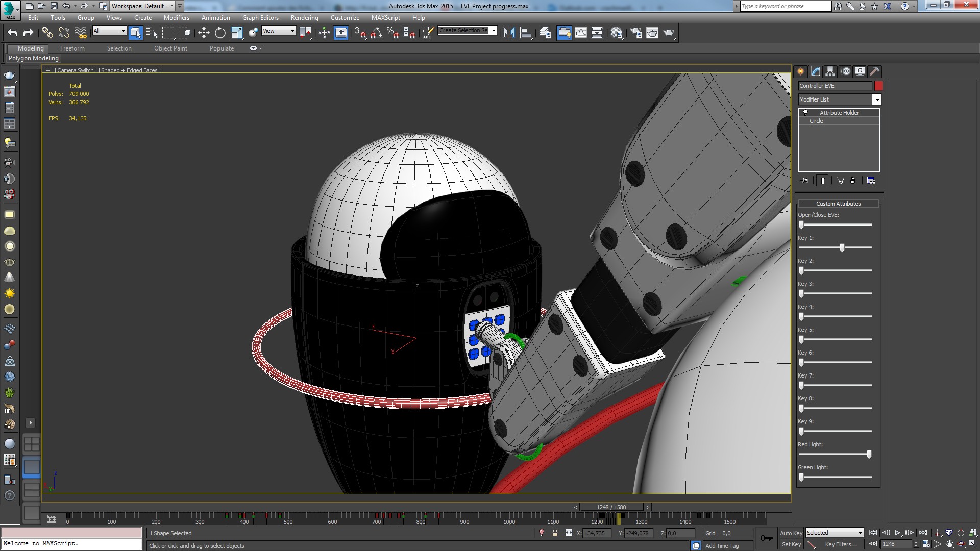Toggle 3D Snaps on
This screenshot has height=551, width=980.
360,33
